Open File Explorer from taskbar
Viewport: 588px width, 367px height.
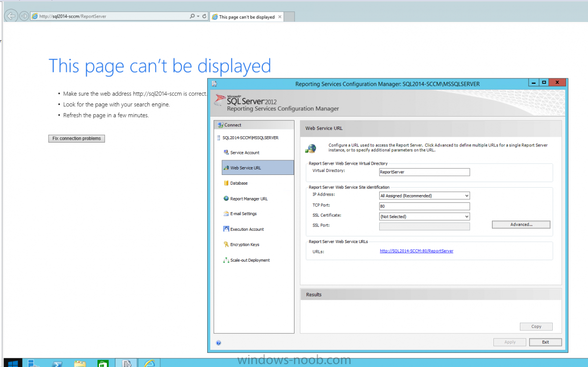(80, 363)
